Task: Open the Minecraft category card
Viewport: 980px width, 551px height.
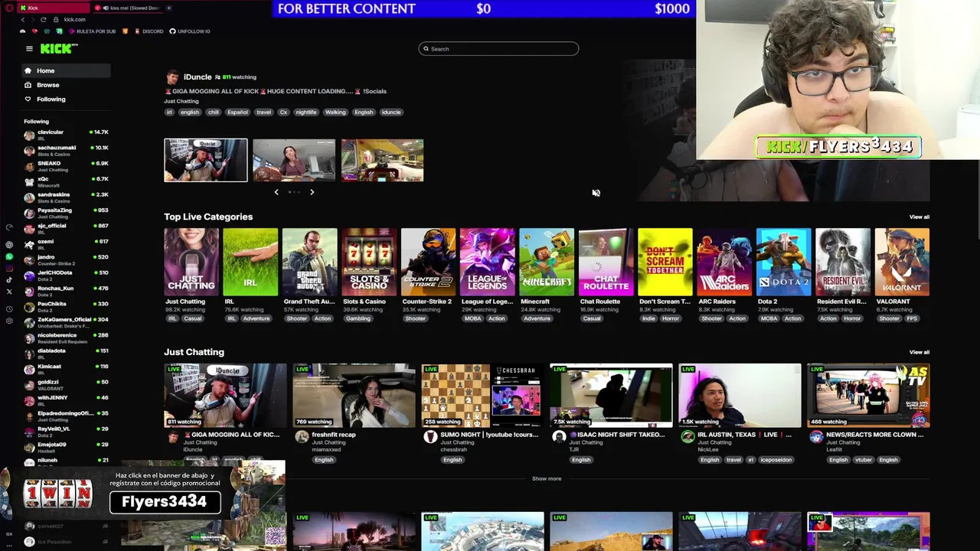Action: coord(547,262)
